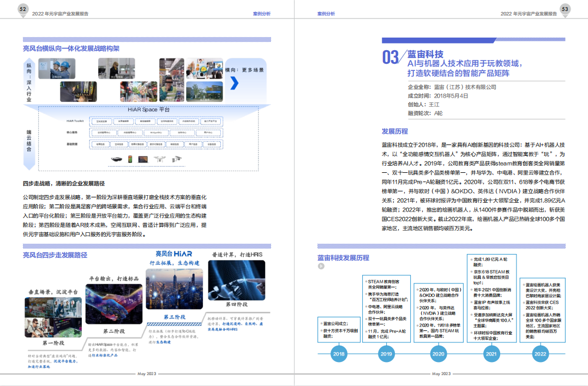Image resolution: width=588 pixels, height=386 pixels.
Task: Click the line 创始人：王江
Action: (x=423, y=105)
